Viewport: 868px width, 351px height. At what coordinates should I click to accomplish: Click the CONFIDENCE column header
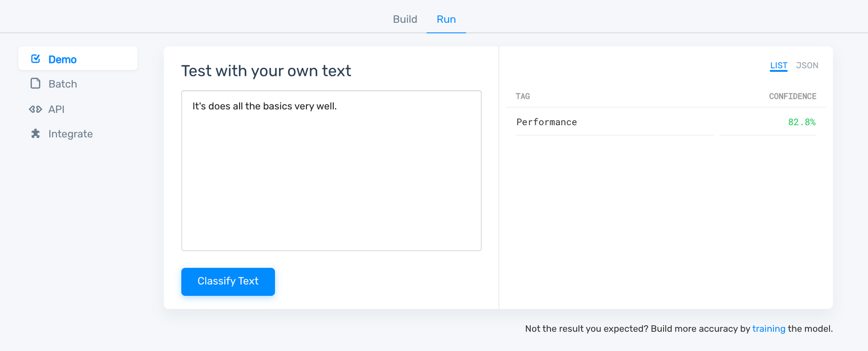793,97
